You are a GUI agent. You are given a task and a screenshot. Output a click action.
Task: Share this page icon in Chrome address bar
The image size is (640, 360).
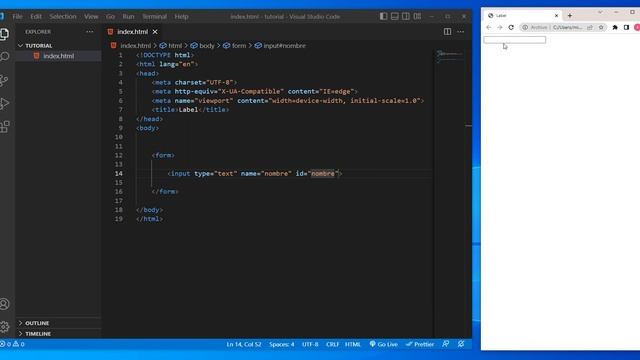click(x=590, y=27)
